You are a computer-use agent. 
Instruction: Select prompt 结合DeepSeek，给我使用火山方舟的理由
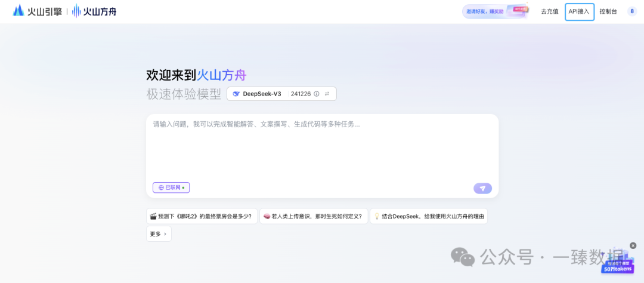click(429, 216)
